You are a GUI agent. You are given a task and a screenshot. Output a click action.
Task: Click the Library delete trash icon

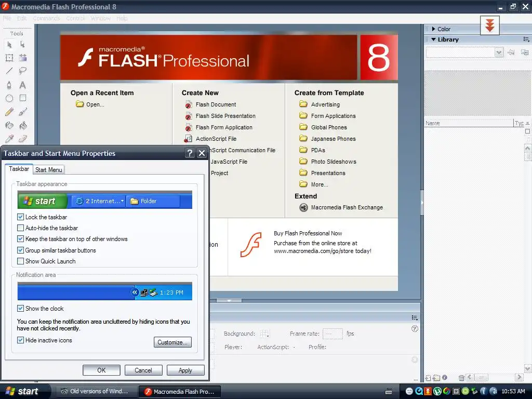(x=461, y=378)
